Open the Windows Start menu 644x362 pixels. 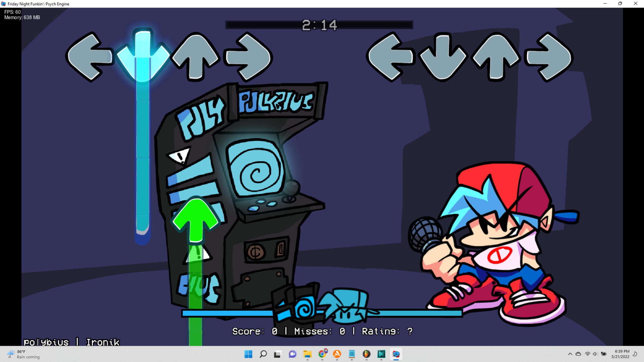pos(248,354)
